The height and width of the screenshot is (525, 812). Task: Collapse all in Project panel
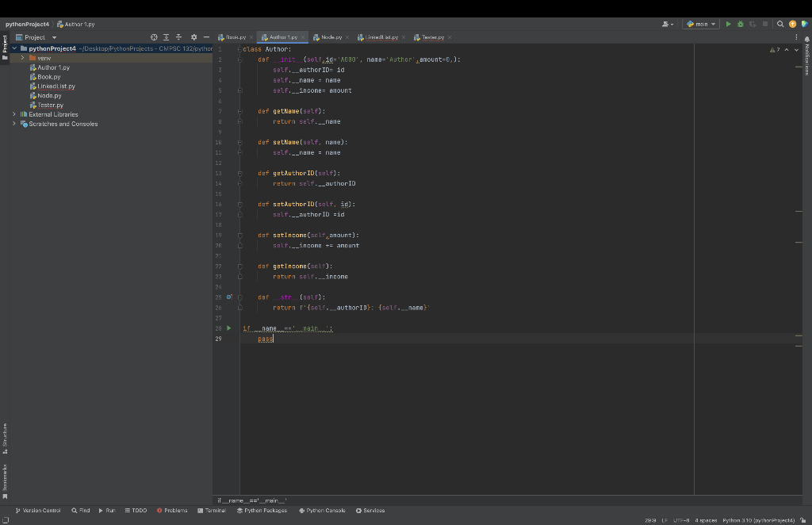(178, 37)
